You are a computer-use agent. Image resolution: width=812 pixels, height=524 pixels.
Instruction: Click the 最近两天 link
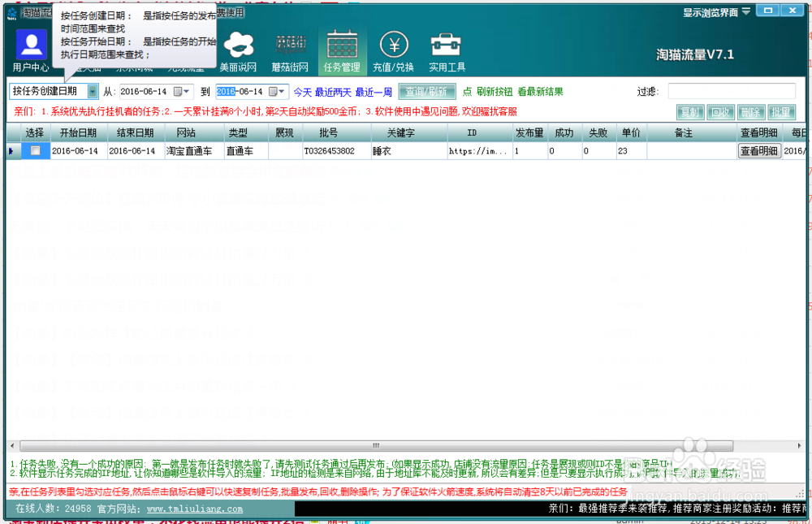pos(333,92)
